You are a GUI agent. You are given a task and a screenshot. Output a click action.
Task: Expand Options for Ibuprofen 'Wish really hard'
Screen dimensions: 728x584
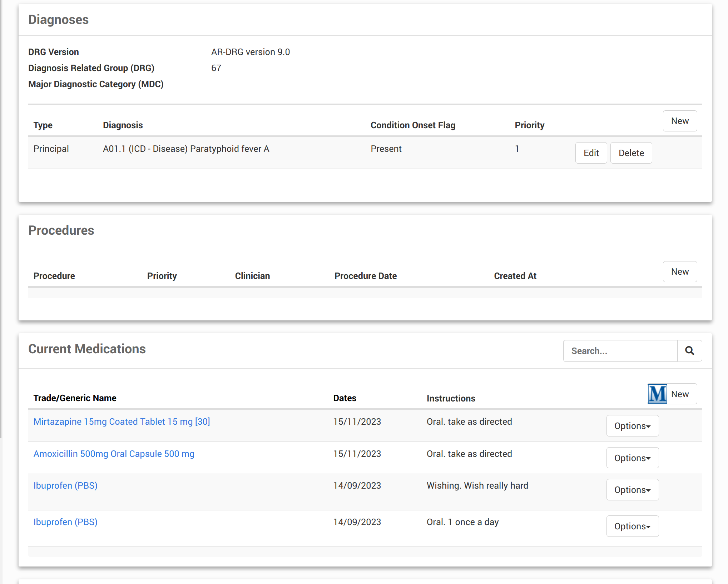pyautogui.click(x=632, y=490)
